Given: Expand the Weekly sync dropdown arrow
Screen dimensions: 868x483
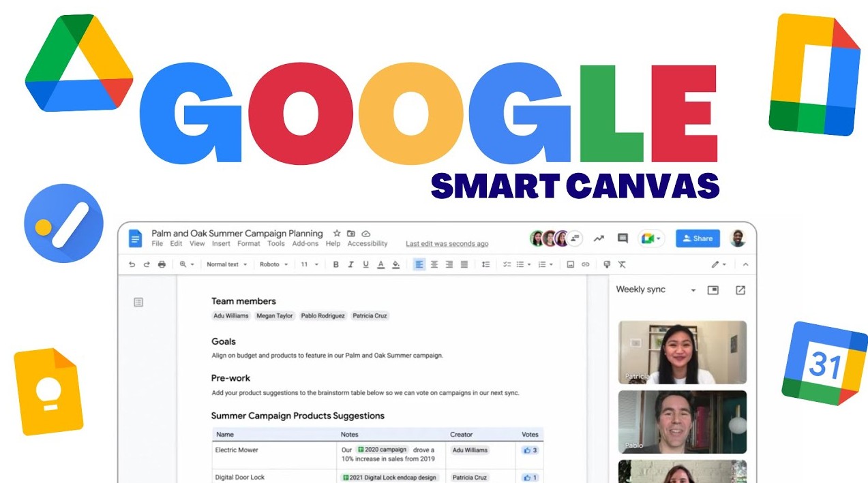Looking at the screenshot, I should [x=693, y=290].
